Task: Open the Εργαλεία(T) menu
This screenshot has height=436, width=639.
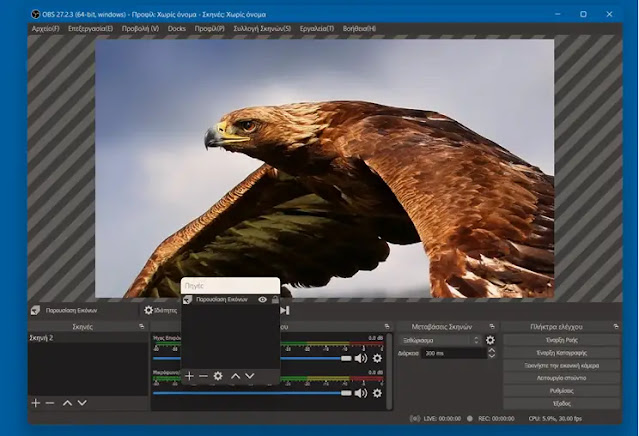Action: 313,29
